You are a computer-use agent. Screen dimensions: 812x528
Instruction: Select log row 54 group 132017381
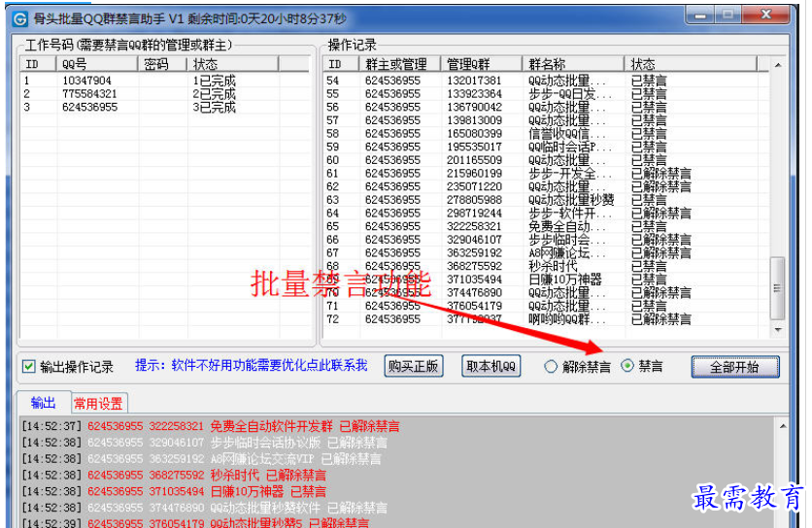click(x=546, y=81)
